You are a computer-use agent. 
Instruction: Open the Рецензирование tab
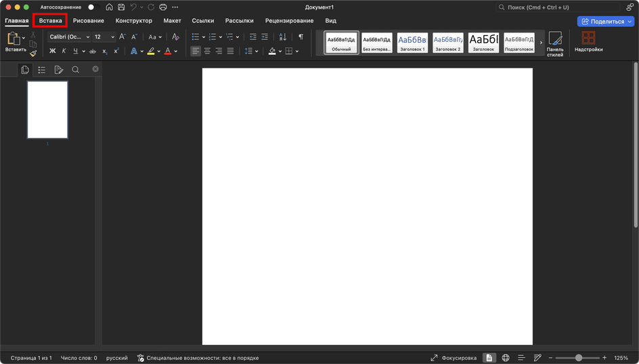click(x=289, y=20)
